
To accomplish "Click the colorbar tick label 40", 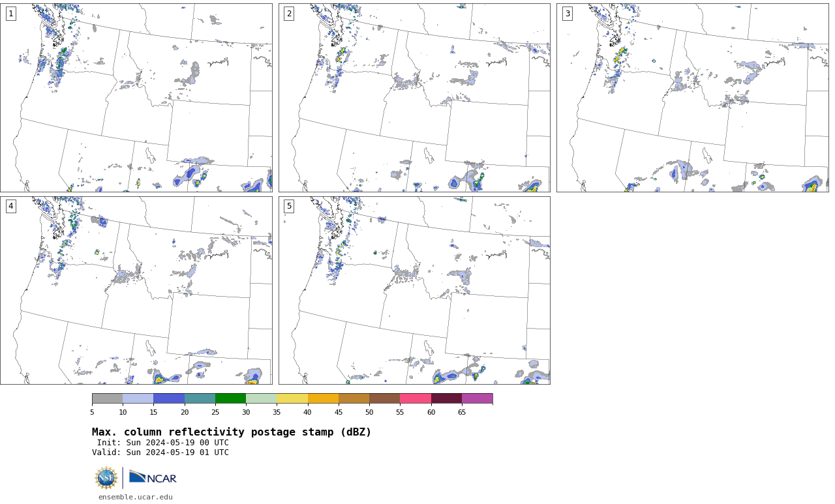I will pos(308,412).
